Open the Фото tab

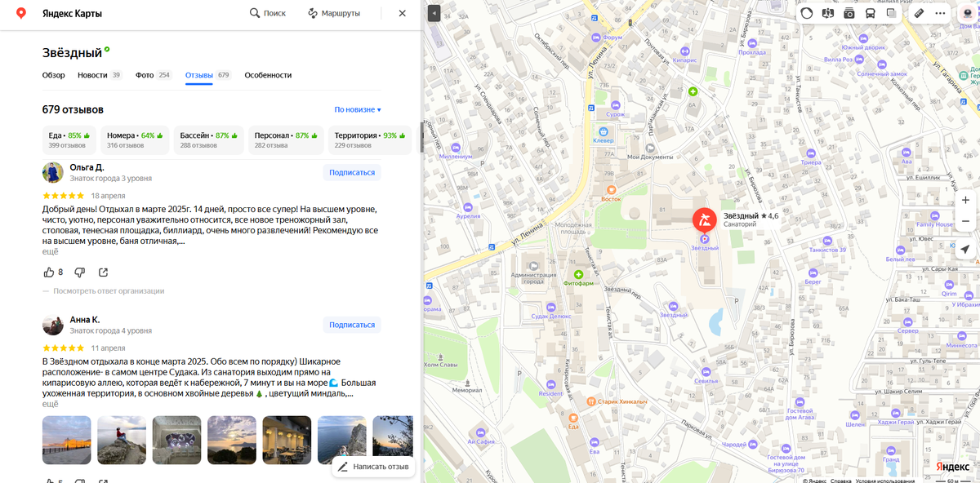(154, 75)
